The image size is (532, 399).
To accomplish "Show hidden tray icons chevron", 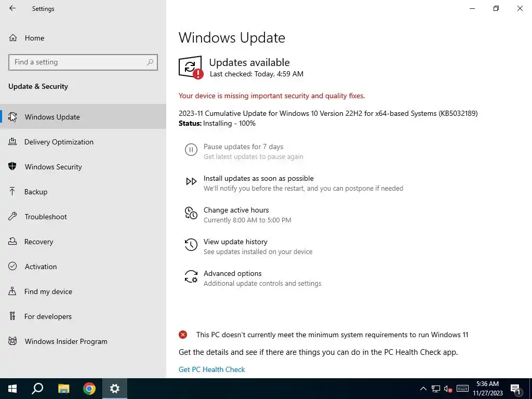I will coord(423,389).
